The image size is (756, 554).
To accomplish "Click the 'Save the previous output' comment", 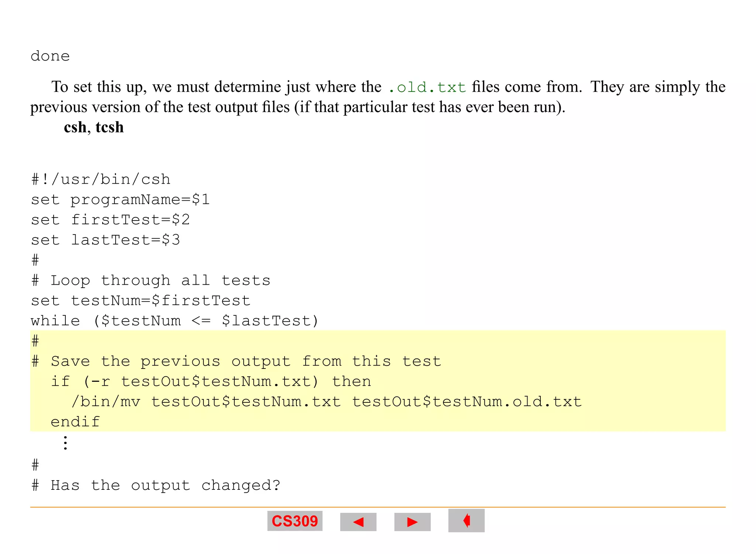I will 236,361.
